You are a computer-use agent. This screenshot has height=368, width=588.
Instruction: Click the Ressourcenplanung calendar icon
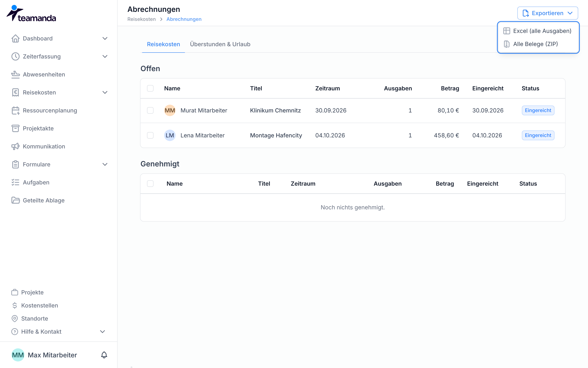coord(15,110)
